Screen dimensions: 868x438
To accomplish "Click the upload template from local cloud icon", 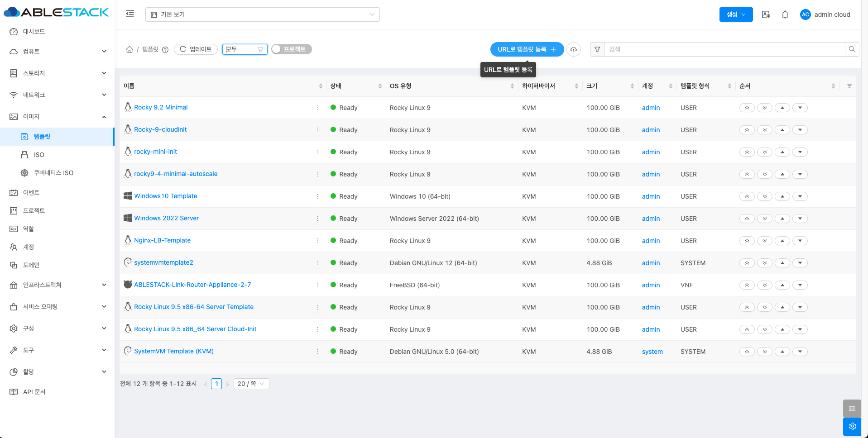I will pos(574,49).
